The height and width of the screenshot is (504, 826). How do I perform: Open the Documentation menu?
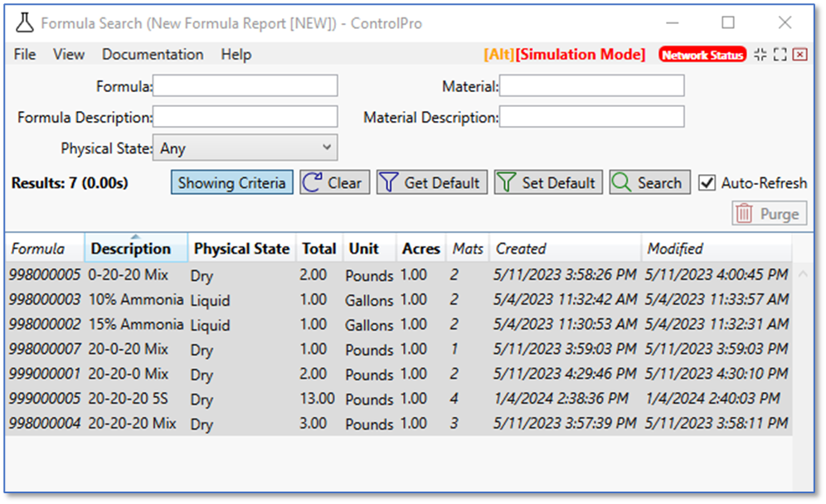[153, 54]
